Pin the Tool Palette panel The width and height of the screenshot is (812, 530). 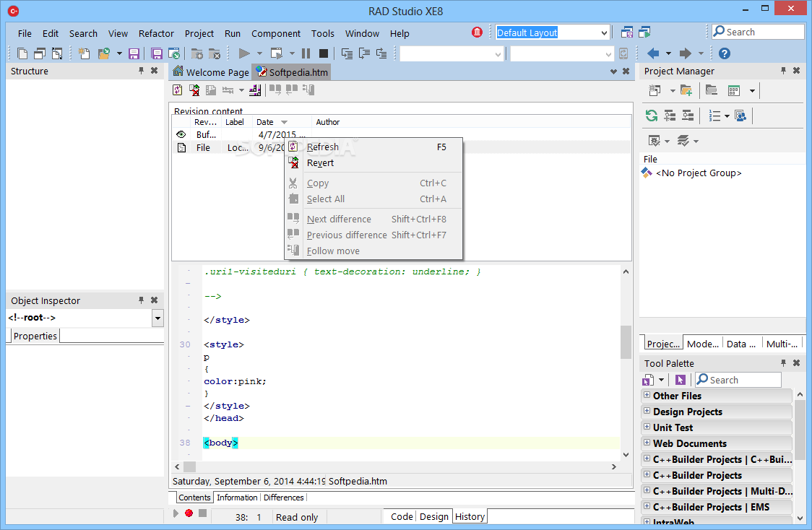(783, 362)
